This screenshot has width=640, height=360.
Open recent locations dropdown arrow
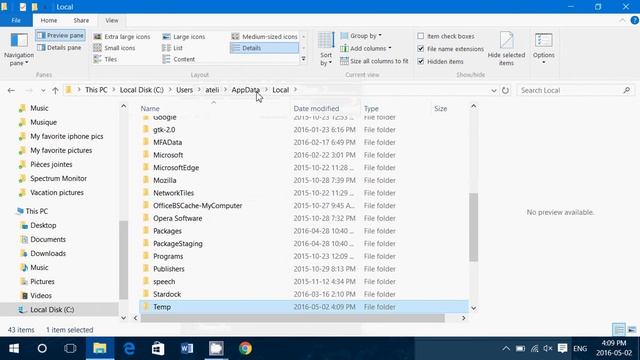[x=43, y=90]
